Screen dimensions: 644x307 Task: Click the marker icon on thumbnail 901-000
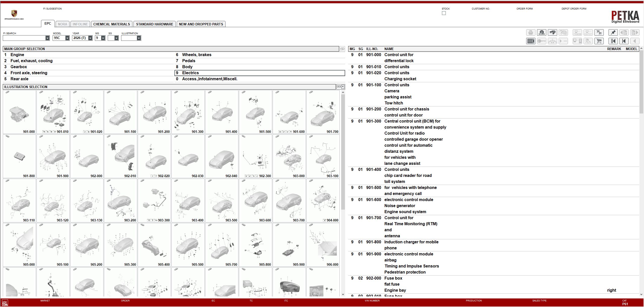pyautogui.click(x=7, y=92)
